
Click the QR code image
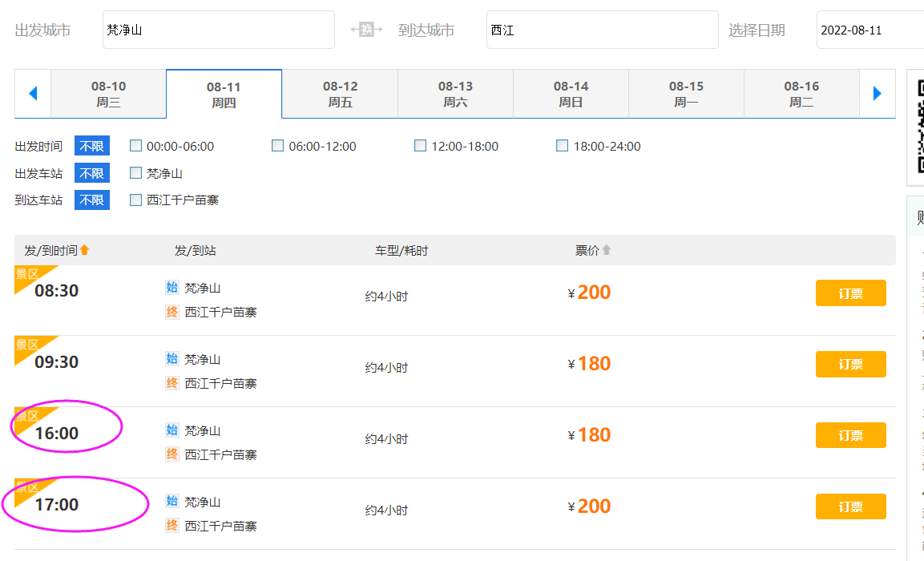tap(917, 127)
